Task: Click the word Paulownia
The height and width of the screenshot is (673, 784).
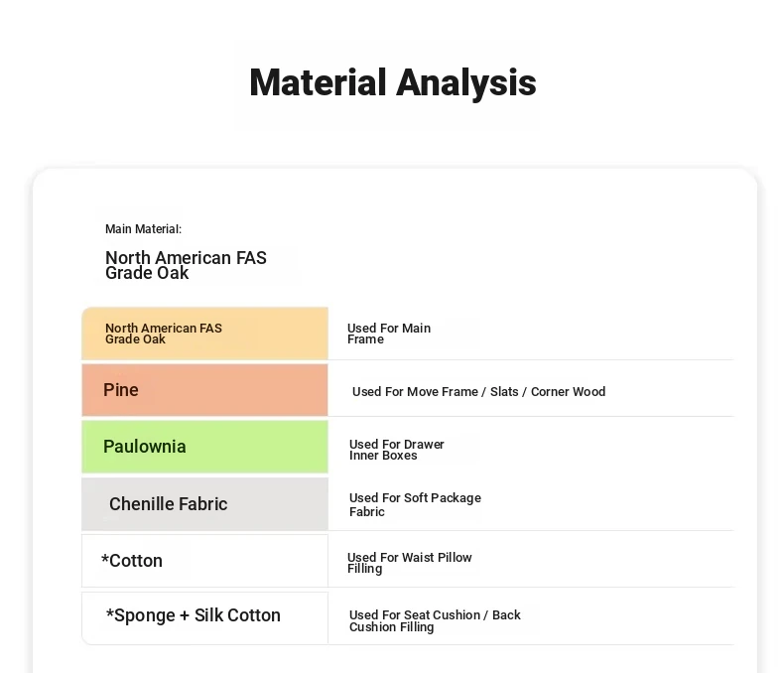Action: tap(145, 447)
